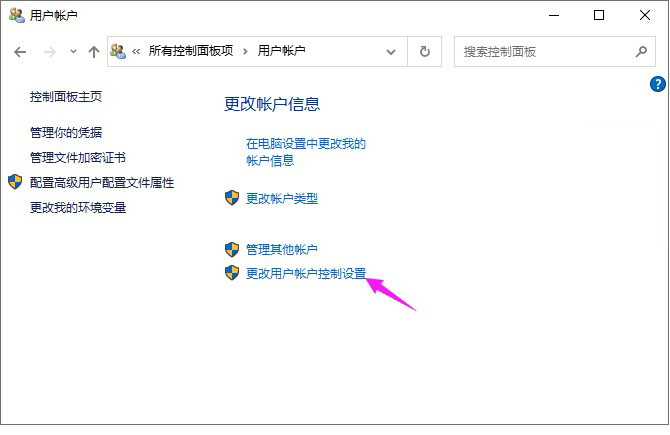Open 管理文件加密证书 link

[78, 158]
